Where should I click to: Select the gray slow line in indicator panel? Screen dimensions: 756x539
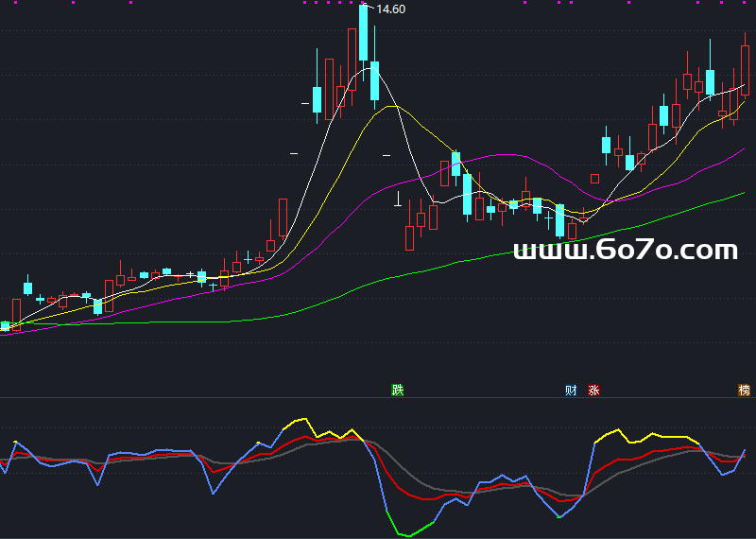click(x=416, y=480)
